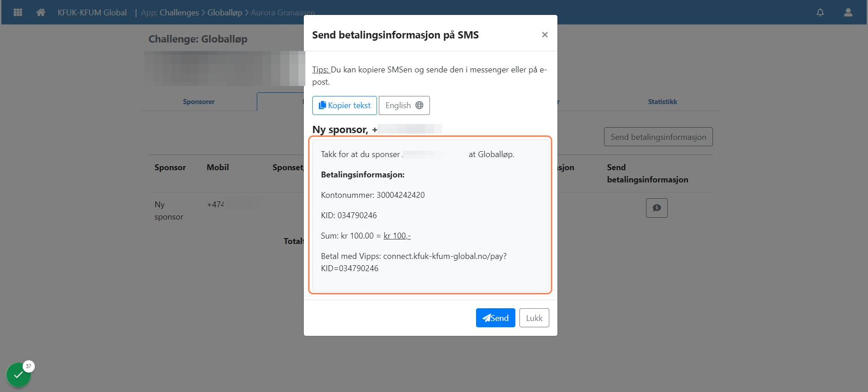Click the Betalingsinformasjon: heading in message
Viewport: 868px width, 392px height.
[x=363, y=175]
